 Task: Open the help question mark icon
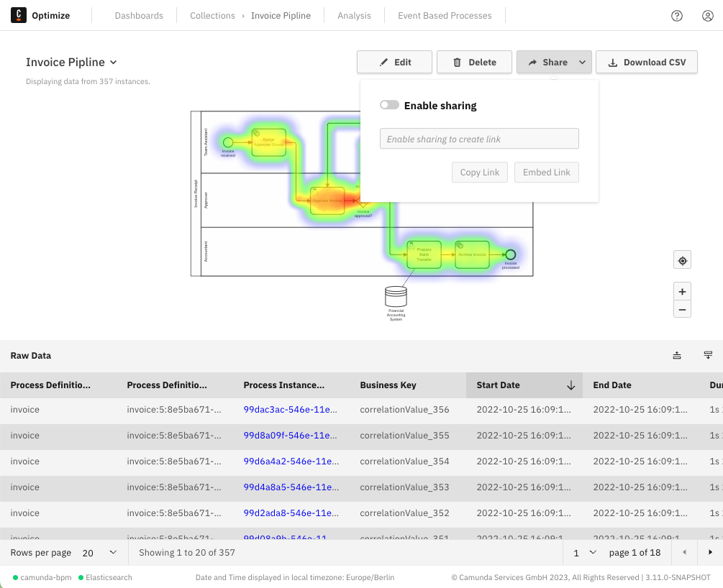[676, 16]
